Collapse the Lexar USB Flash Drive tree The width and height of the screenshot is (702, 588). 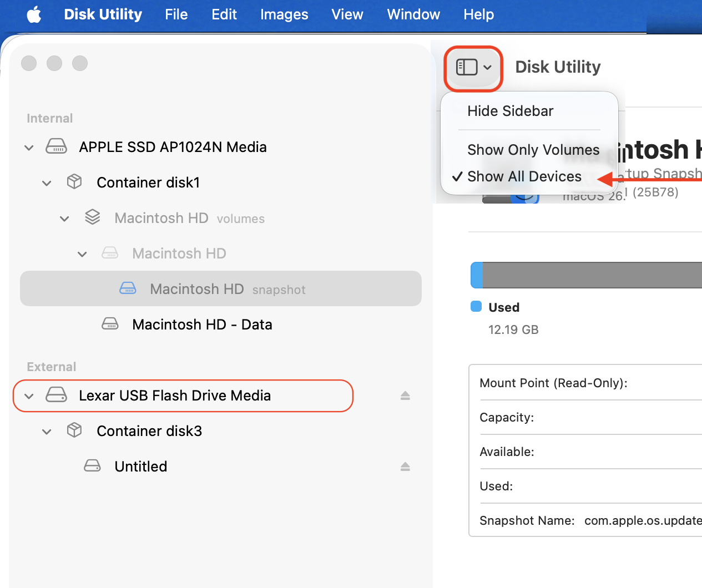[29, 396]
